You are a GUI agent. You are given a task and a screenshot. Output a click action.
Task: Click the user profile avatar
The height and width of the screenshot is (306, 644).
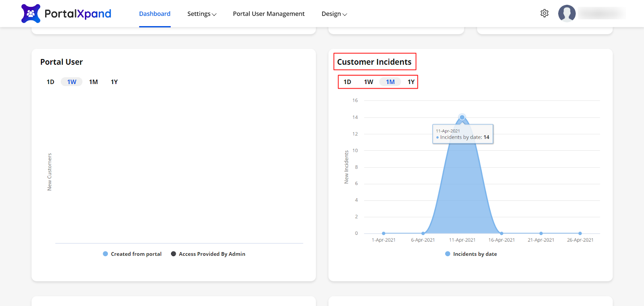(566, 13)
